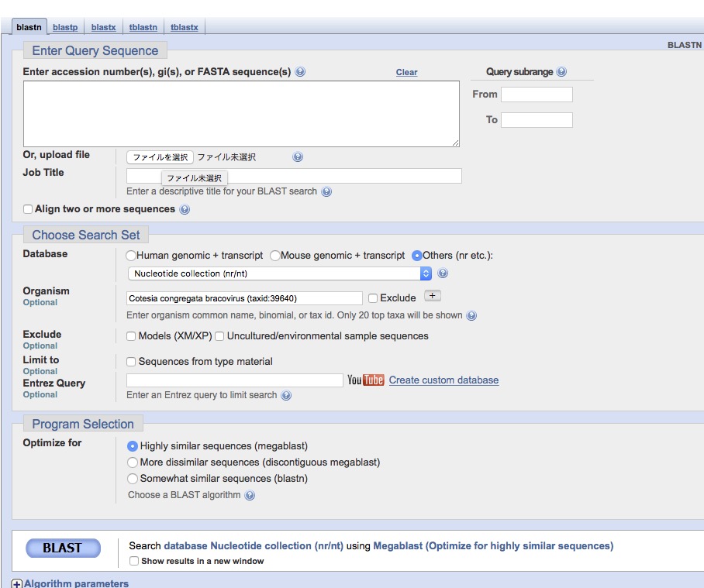
Task: Select Mouse genomic + transcript database
Action: pyautogui.click(x=274, y=256)
